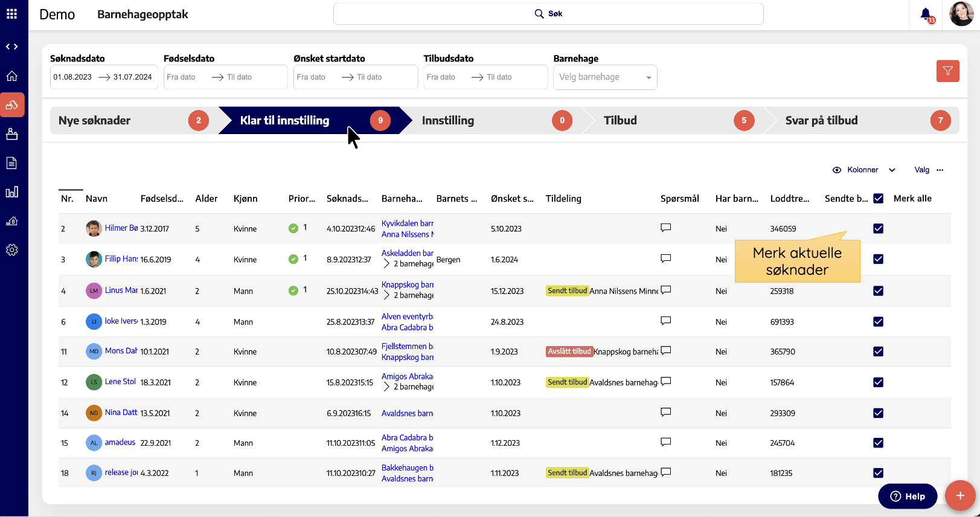Open the Fjellstemmen barnehage link
This screenshot has width=980, height=517.
(x=408, y=346)
